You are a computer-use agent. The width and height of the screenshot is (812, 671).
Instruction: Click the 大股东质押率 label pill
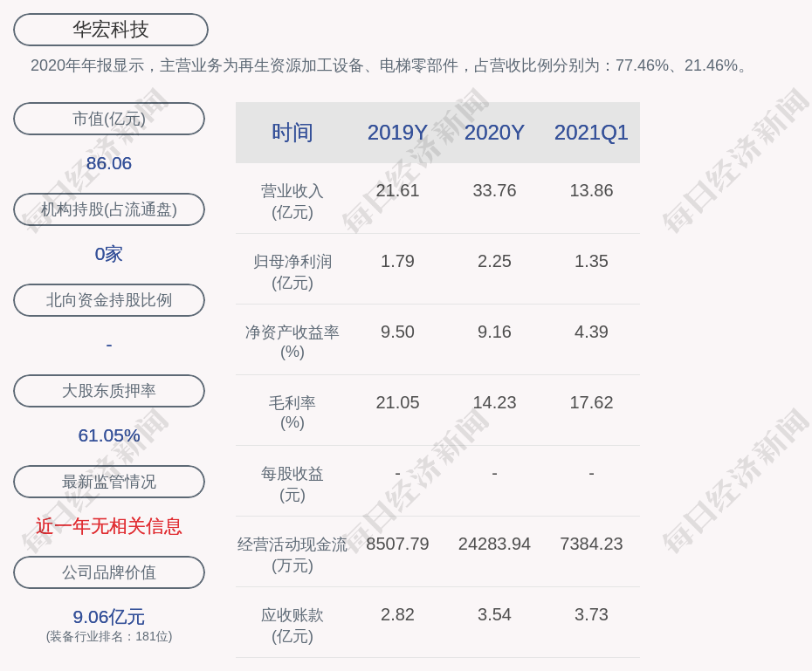(109, 391)
